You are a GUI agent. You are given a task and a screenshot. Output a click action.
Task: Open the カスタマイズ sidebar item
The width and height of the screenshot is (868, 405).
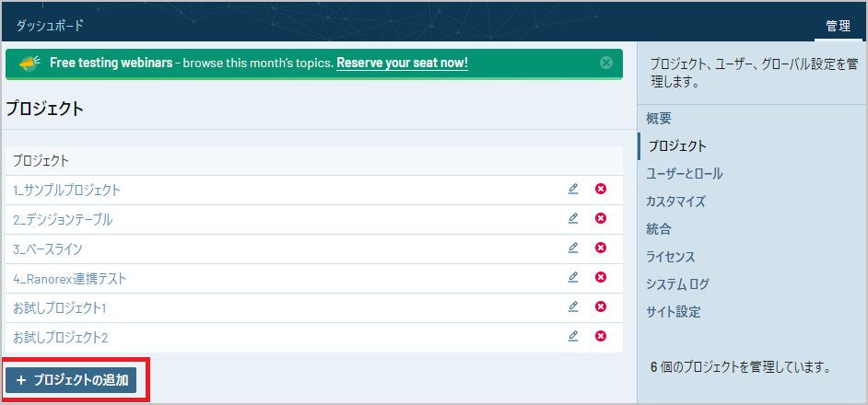click(675, 201)
